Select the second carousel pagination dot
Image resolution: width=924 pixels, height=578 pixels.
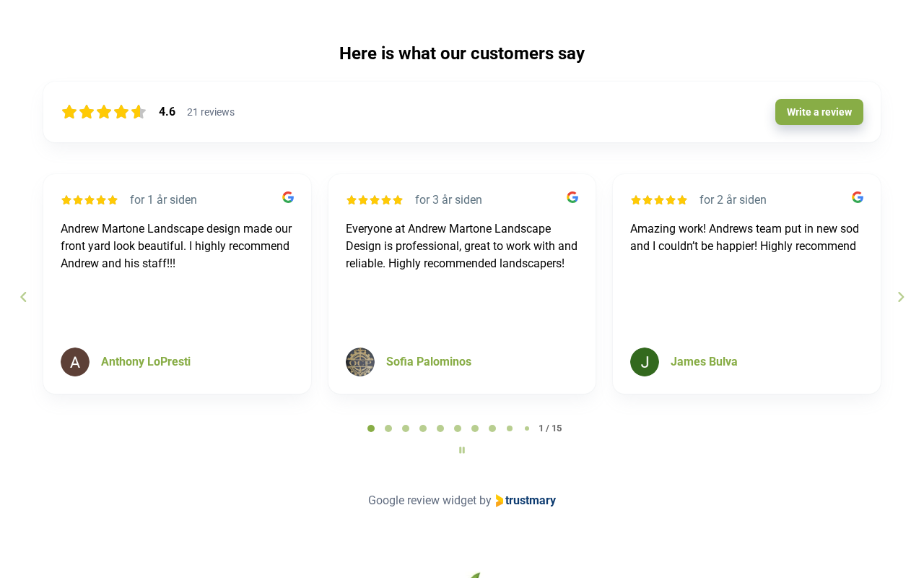(x=388, y=428)
